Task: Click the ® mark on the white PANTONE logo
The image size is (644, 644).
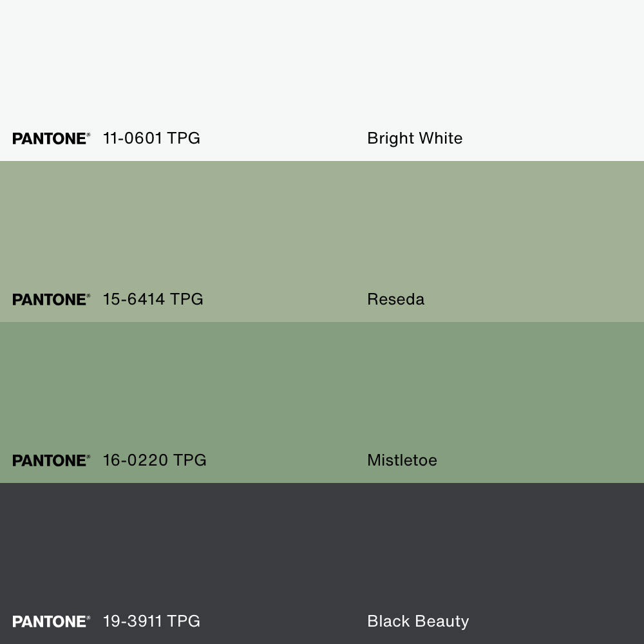Action: tap(88, 618)
